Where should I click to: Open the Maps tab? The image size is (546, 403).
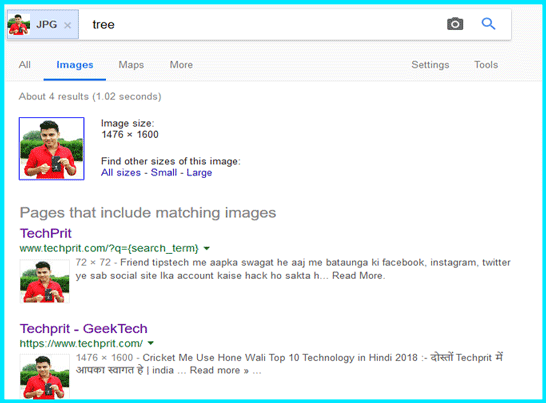point(131,65)
